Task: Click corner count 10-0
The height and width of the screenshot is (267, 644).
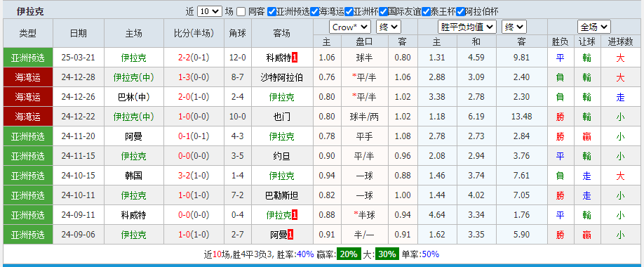Action: pos(238,117)
